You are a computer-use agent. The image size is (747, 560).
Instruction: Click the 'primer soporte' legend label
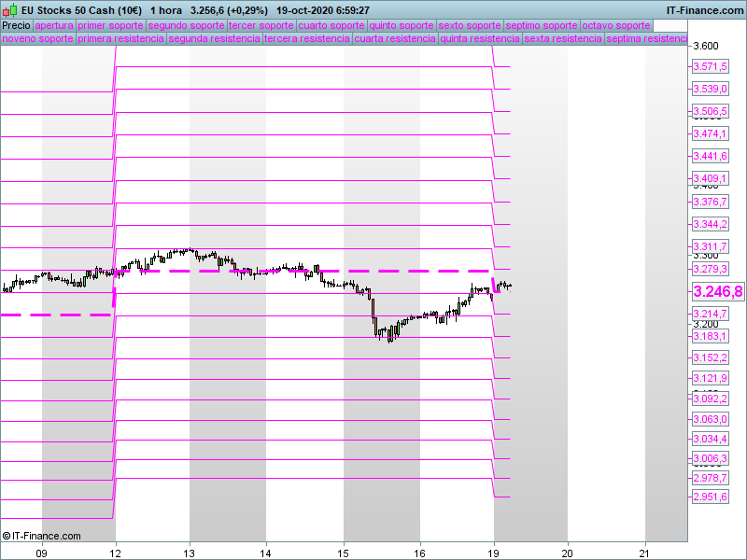tap(110, 25)
